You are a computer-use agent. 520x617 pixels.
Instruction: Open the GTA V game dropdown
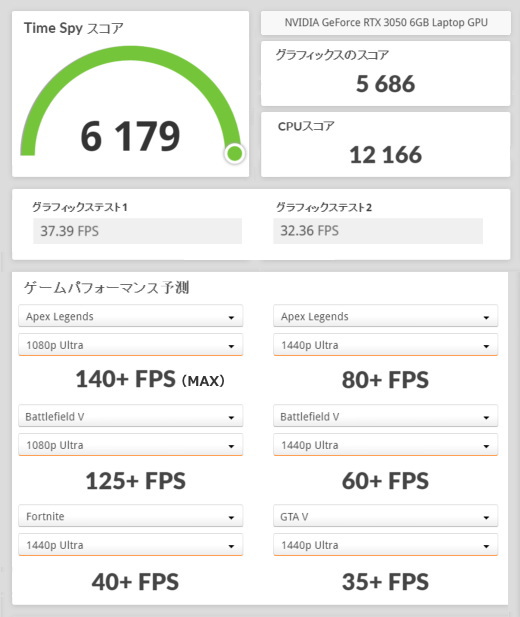coord(386,516)
